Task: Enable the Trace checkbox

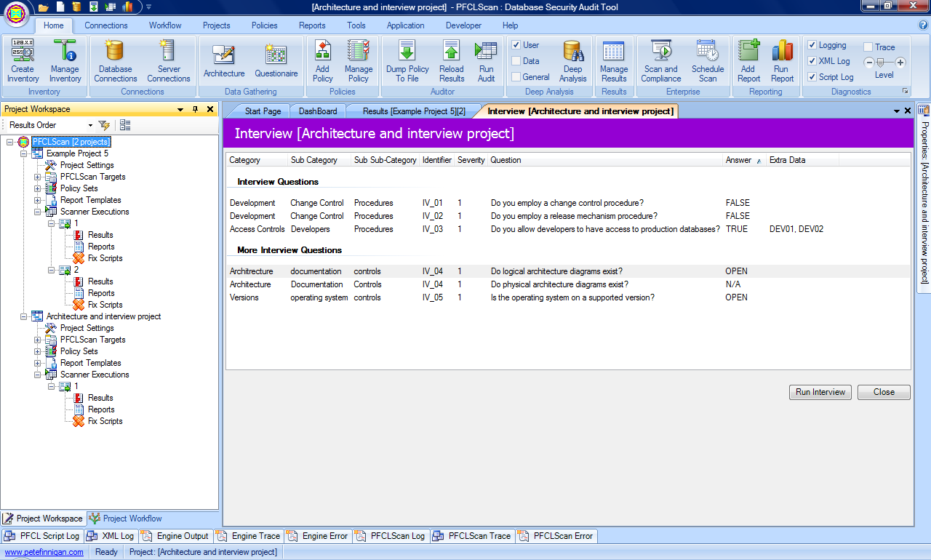Action: coord(868,47)
